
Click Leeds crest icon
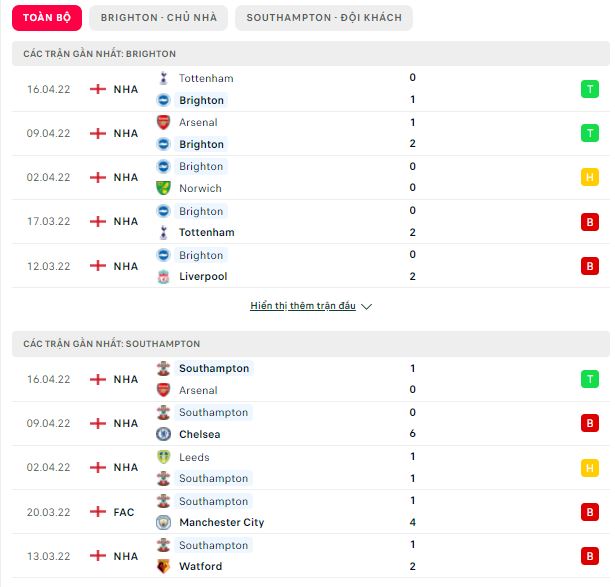click(x=164, y=457)
